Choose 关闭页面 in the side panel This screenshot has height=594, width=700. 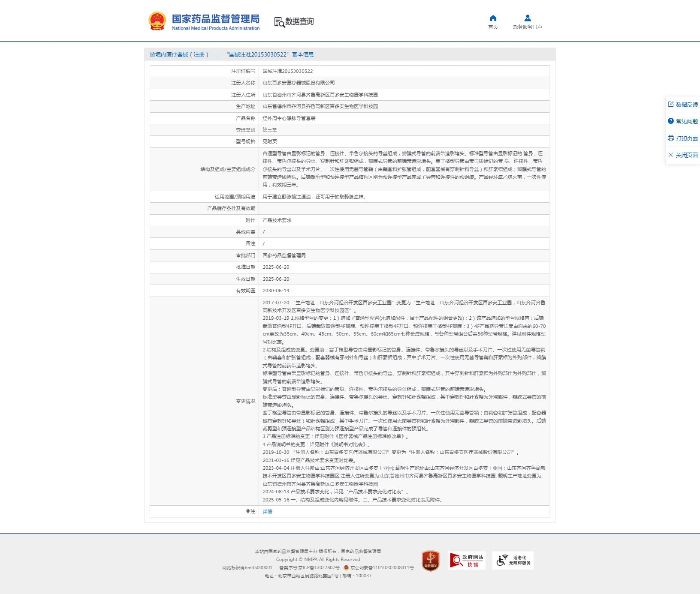point(687,155)
